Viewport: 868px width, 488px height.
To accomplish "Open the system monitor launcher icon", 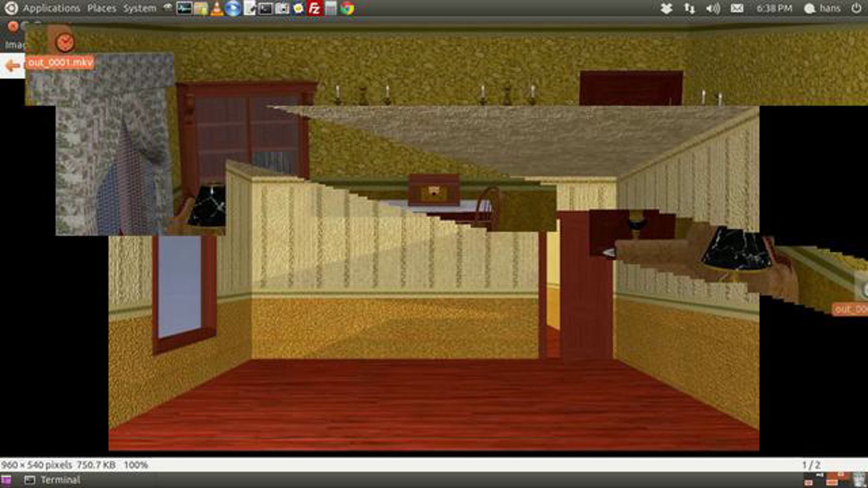I will 184,8.
